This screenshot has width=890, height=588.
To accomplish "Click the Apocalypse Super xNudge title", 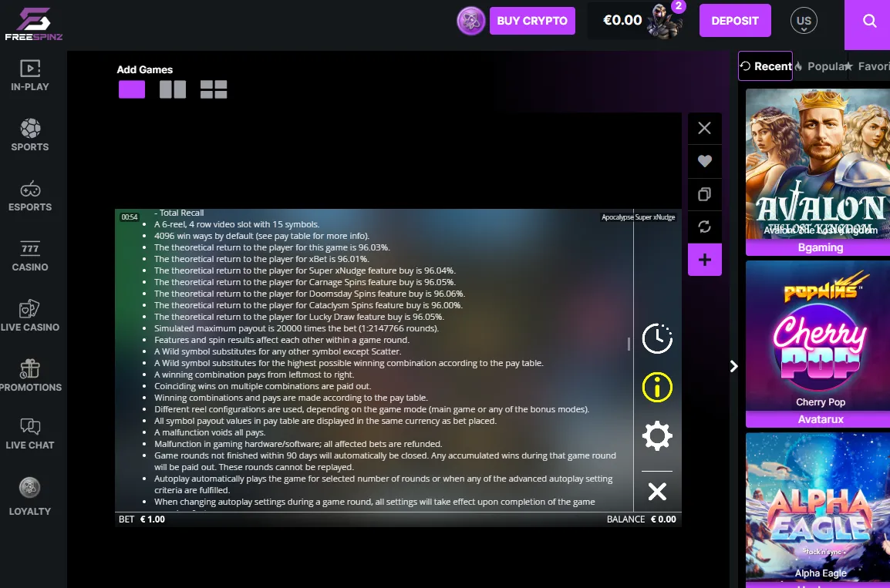I will (x=638, y=217).
